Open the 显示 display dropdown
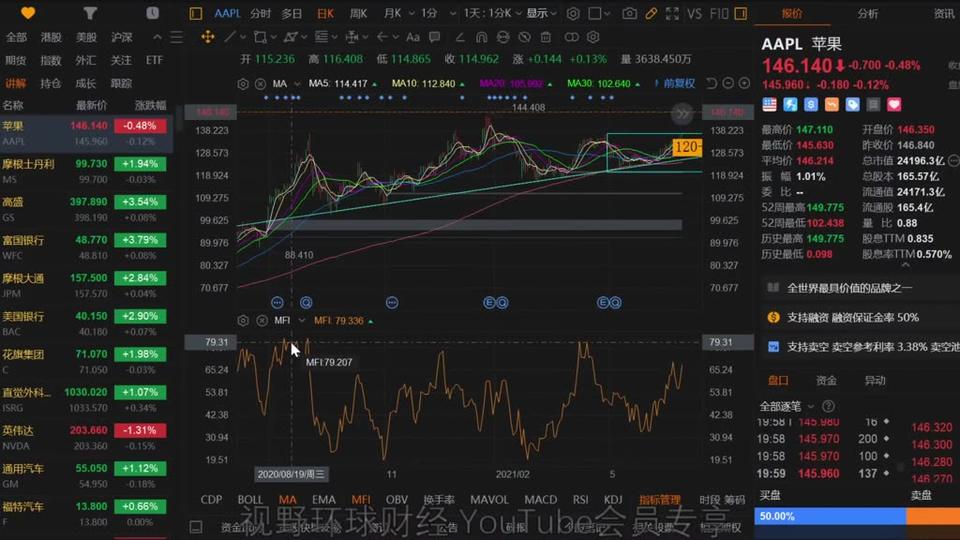 (x=542, y=13)
